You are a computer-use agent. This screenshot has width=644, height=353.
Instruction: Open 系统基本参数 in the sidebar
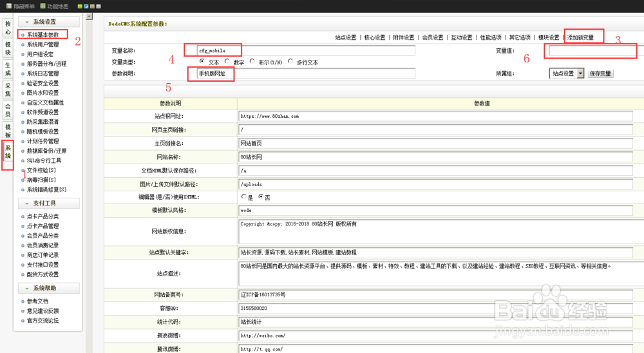coord(43,35)
